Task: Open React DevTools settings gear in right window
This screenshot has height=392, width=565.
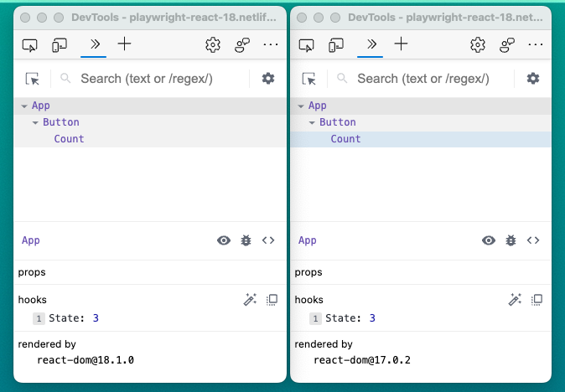Action: pos(533,79)
